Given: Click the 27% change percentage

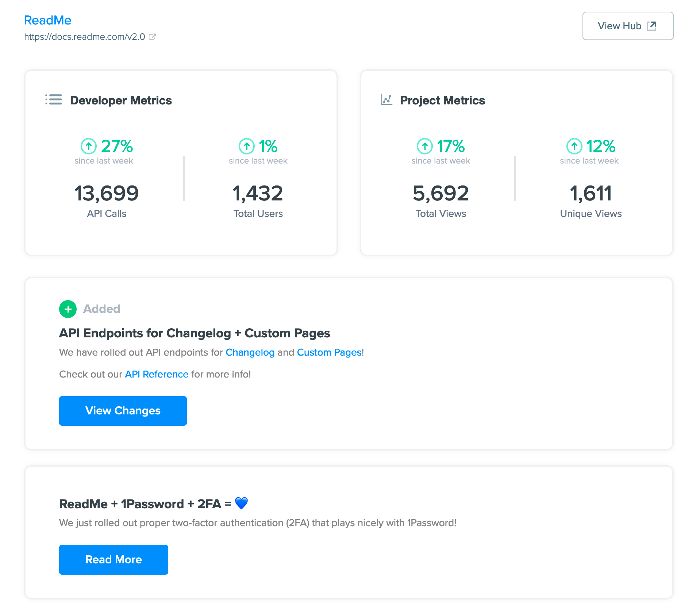Looking at the screenshot, I should point(117,146).
